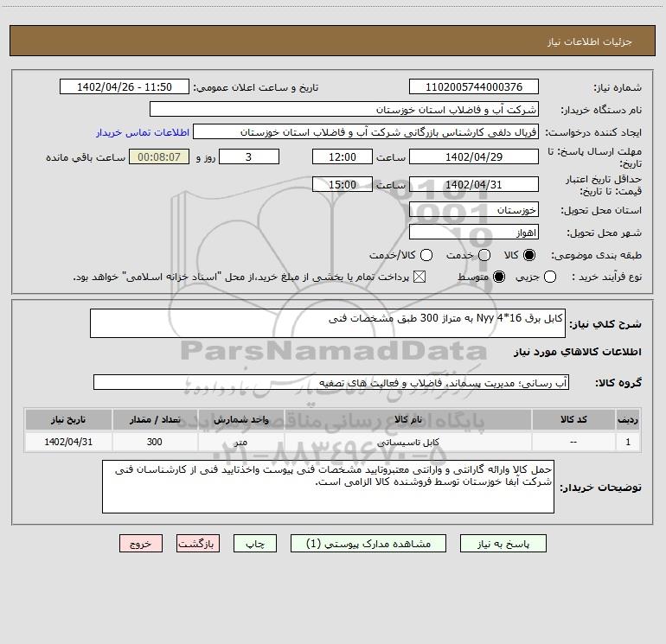Click the شهر محل تحویل field اهواز
Screen dimensions: 666x644
(474, 233)
